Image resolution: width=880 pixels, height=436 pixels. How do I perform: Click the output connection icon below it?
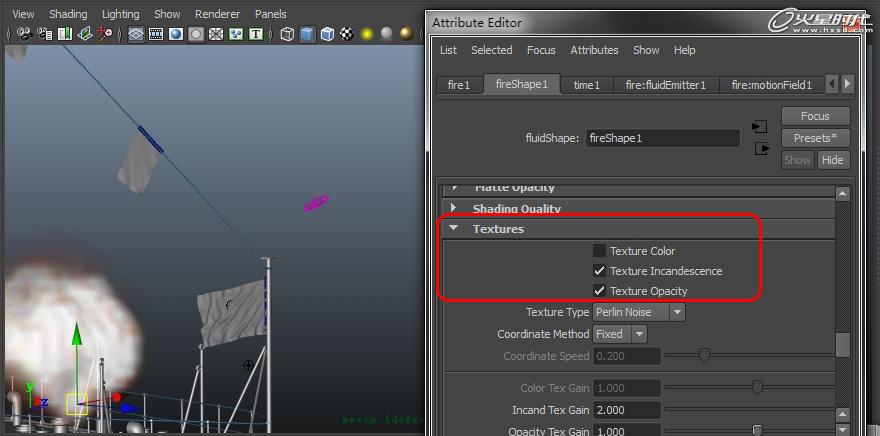point(762,149)
